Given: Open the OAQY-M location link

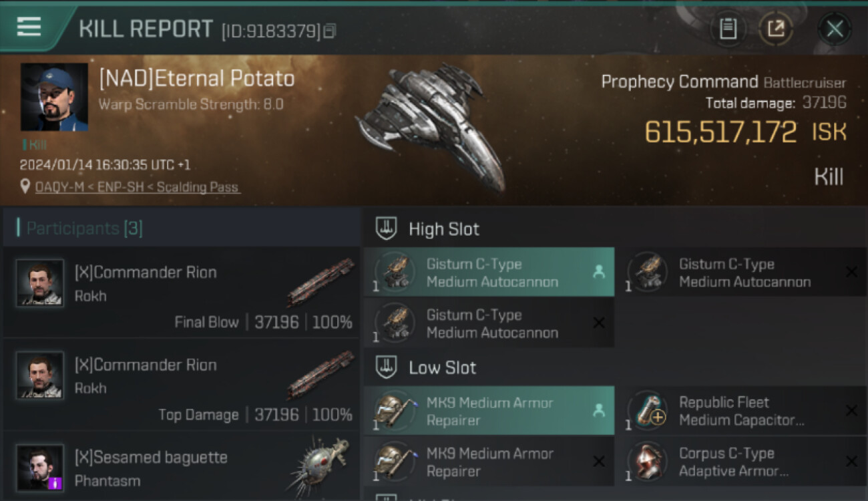Looking at the screenshot, I should tap(138, 187).
